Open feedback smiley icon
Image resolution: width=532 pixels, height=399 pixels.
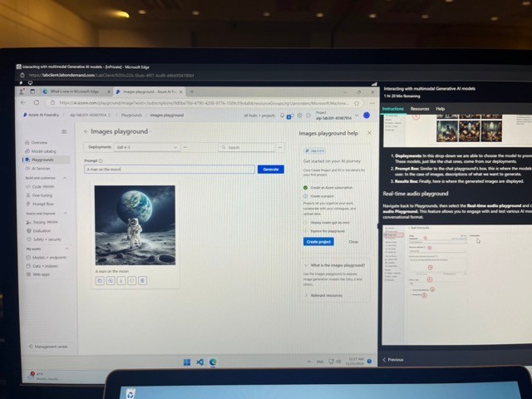coord(308,116)
